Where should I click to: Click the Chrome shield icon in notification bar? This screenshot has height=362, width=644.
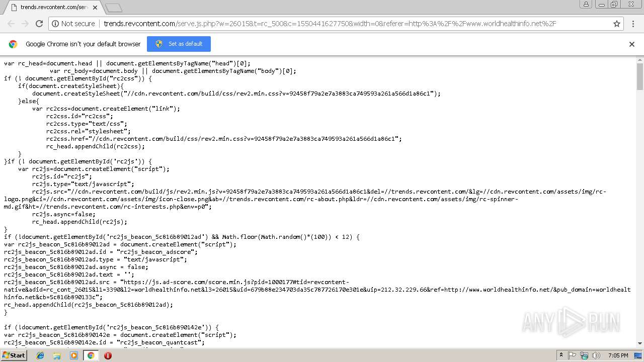pyautogui.click(x=159, y=44)
